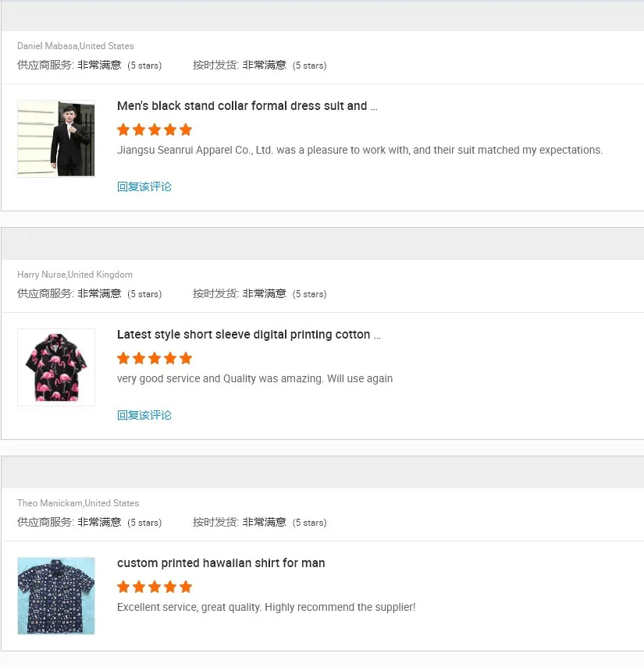Click the "Excellent service, great quality" review text
The height and width of the screenshot is (667, 644).
(266, 607)
